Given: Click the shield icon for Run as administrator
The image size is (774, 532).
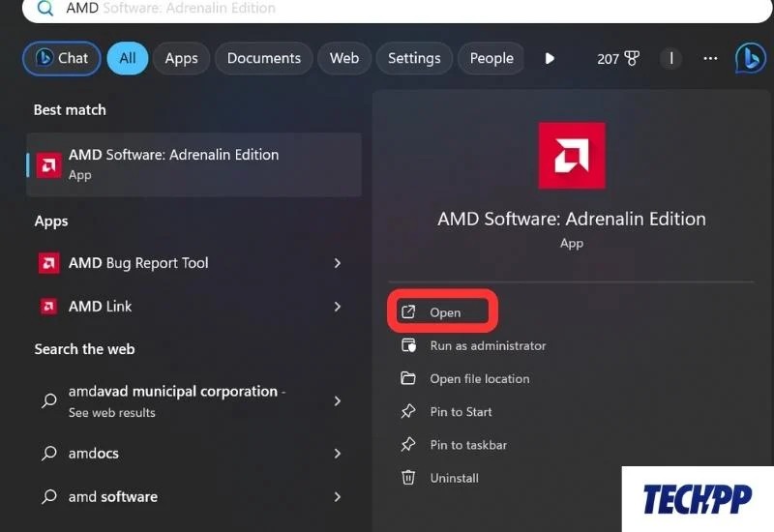Looking at the screenshot, I should click(409, 345).
